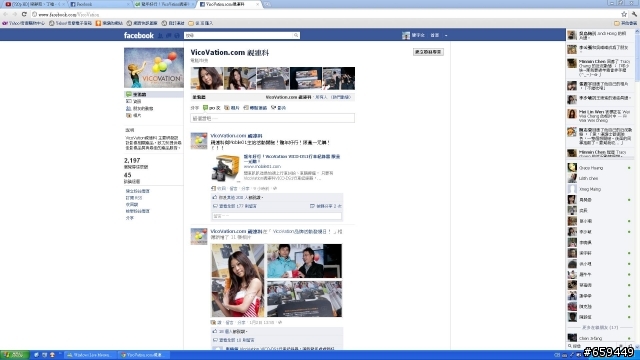Click the thumbs-up icon under the album post
The height and width of the screenshot is (360, 640).
pyautogui.click(x=215, y=331)
